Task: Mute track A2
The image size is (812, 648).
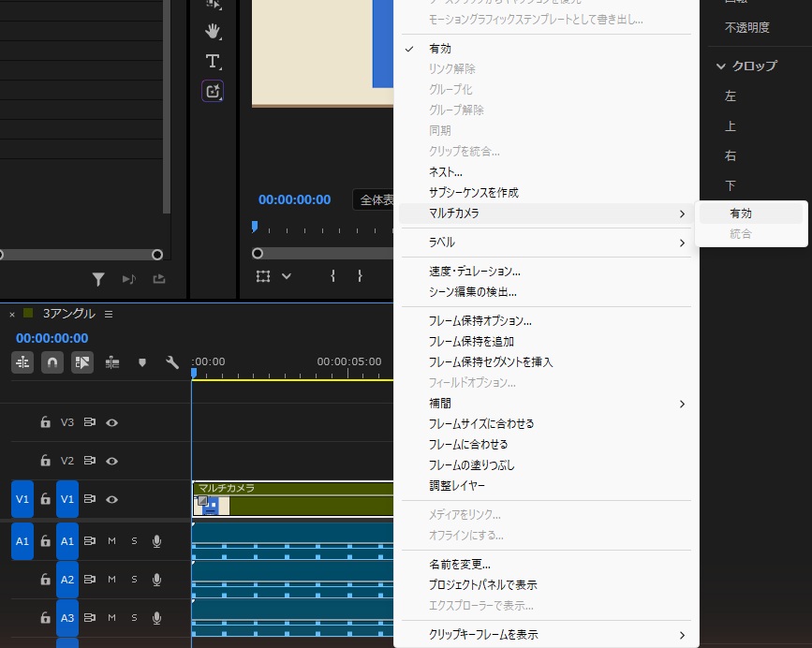Action: [x=111, y=579]
